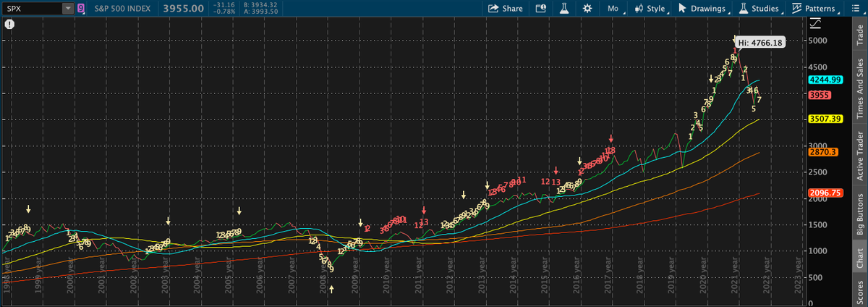Click the chart alert exclamation icon
This screenshot has height=307, width=868.
(8, 24)
